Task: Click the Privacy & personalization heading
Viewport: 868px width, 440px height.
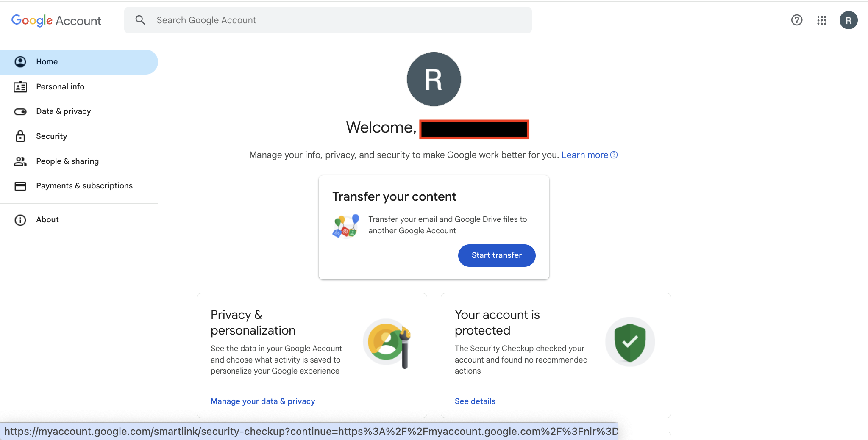Action: [253, 323]
